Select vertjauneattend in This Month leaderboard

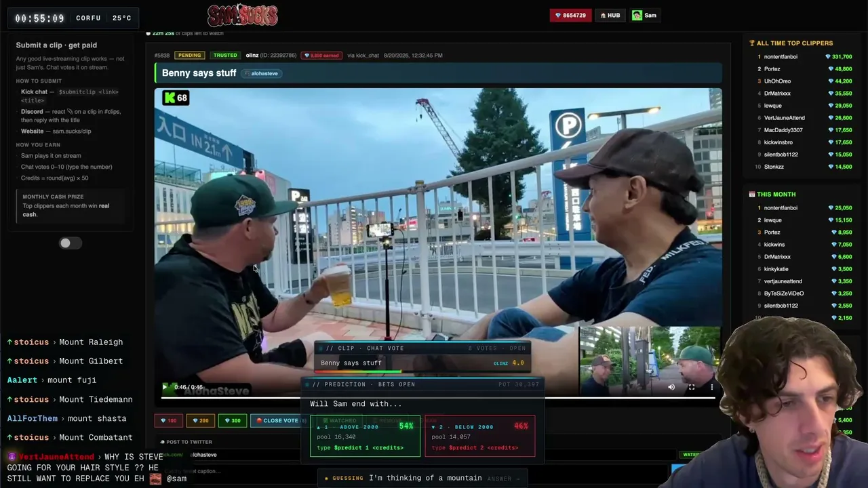tap(783, 281)
